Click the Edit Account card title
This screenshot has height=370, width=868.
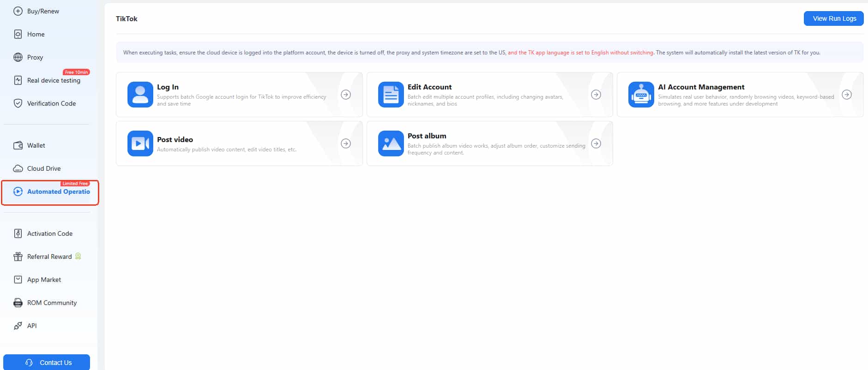pos(429,87)
